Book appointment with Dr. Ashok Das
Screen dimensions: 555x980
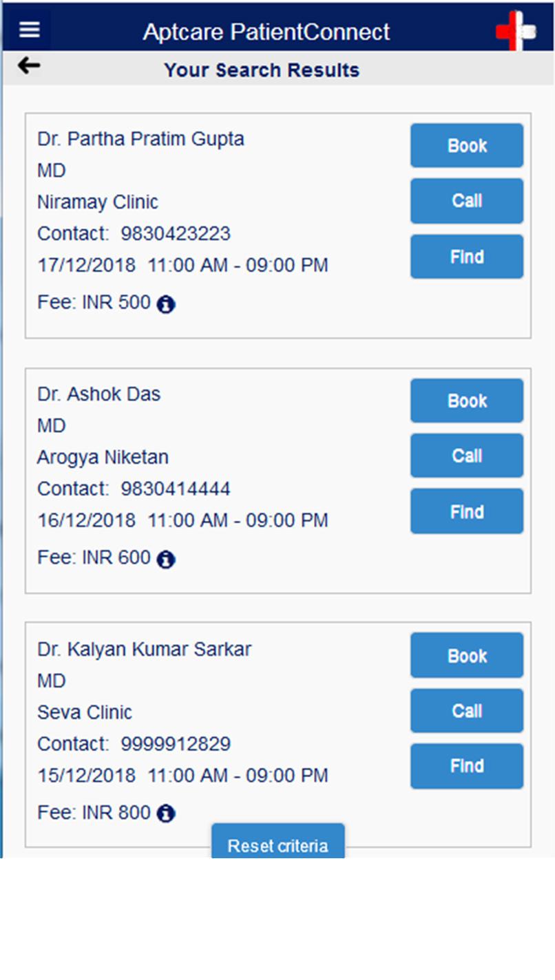pos(467,401)
